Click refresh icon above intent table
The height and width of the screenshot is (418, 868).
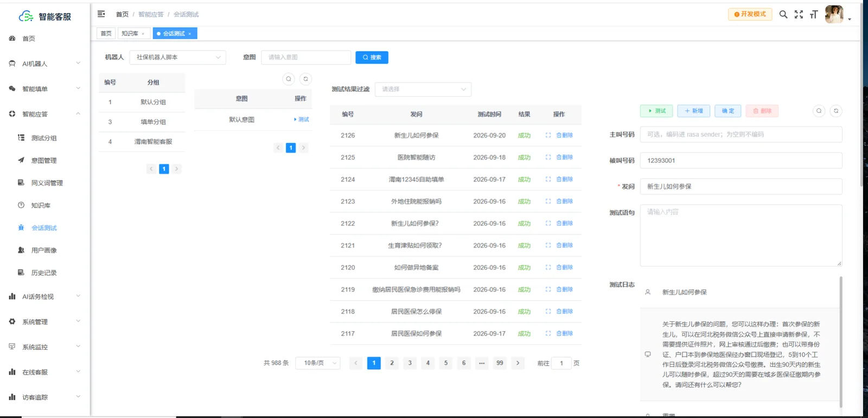[x=306, y=79]
